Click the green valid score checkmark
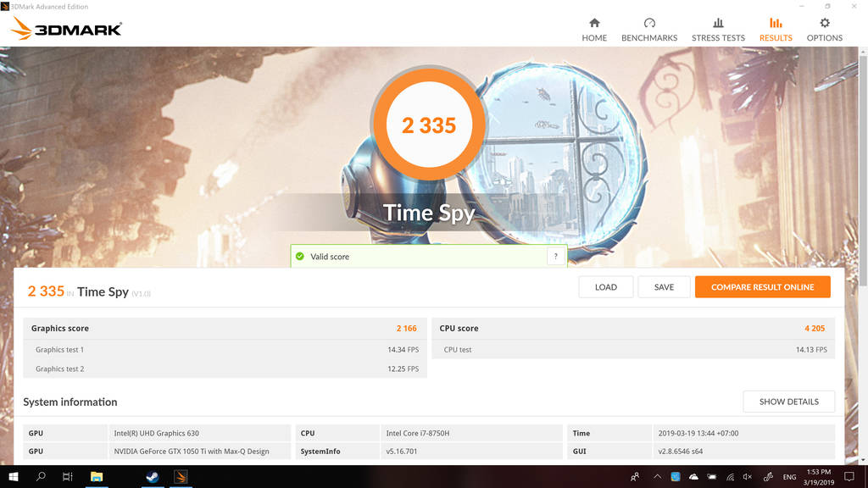The width and height of the screenshot is (868, 488). coord(299,257)
